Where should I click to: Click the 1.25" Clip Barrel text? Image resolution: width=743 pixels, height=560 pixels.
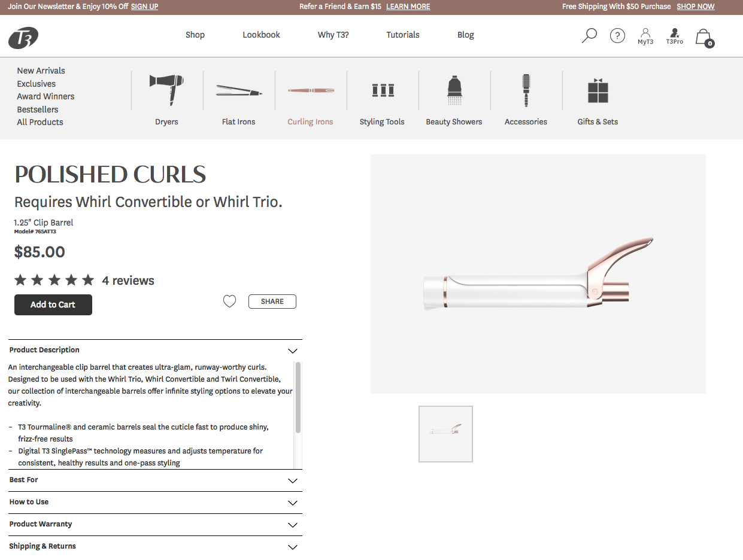pos(44,223)
